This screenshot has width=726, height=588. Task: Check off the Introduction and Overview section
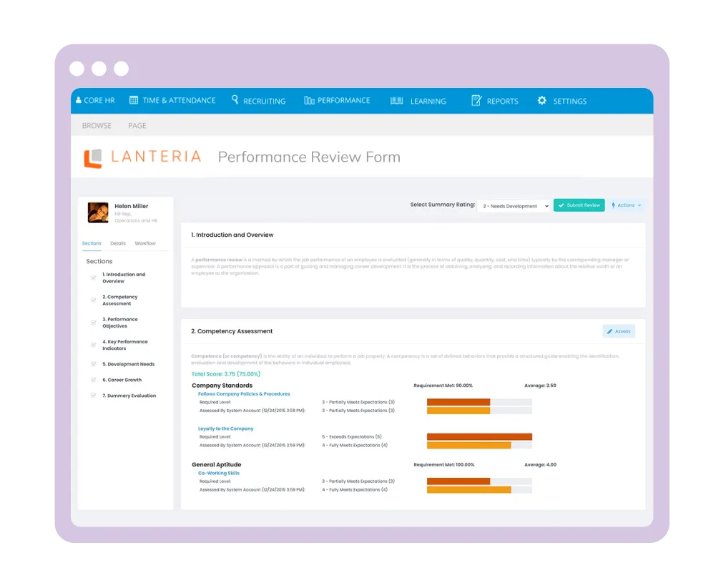click(93, 278)
